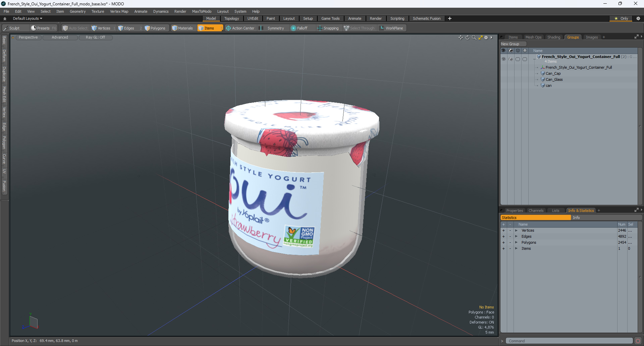Expand the Edges statistics row
This screenshot has height=346, width=644.
tap(516, 236)
